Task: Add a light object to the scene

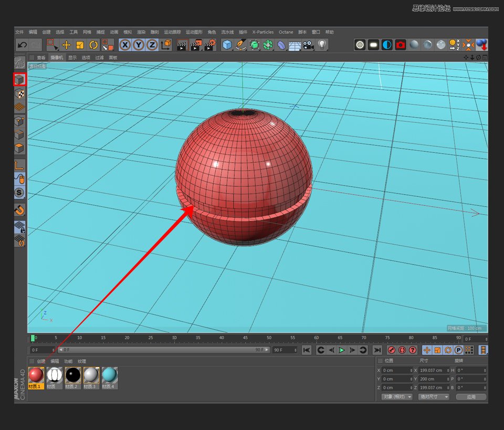Action: point(322,45)
